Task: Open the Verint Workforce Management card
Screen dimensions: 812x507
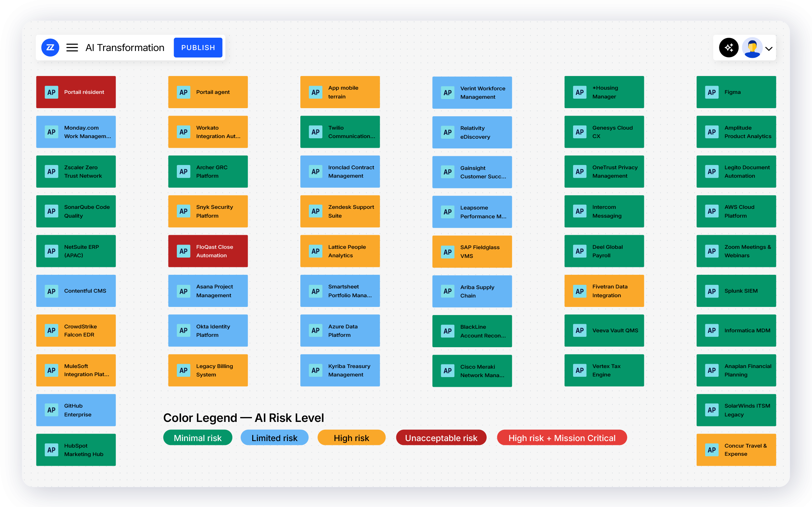Action: [472, 93]
